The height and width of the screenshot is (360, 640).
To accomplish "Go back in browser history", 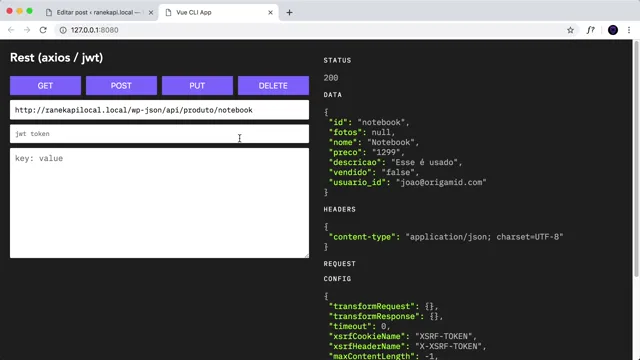I will (11, 30).
